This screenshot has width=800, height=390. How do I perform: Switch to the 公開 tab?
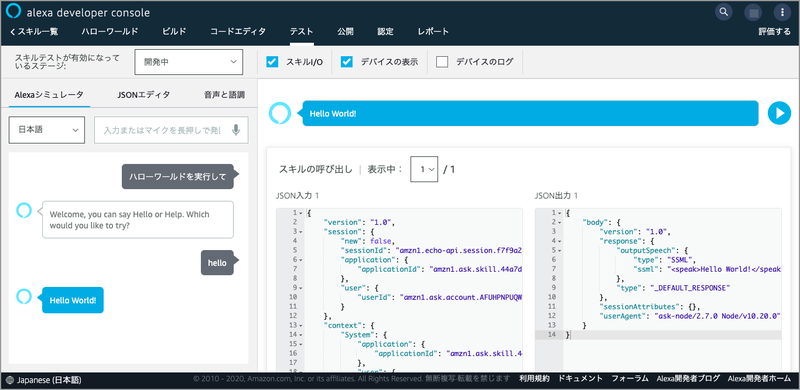coord(345,32)
